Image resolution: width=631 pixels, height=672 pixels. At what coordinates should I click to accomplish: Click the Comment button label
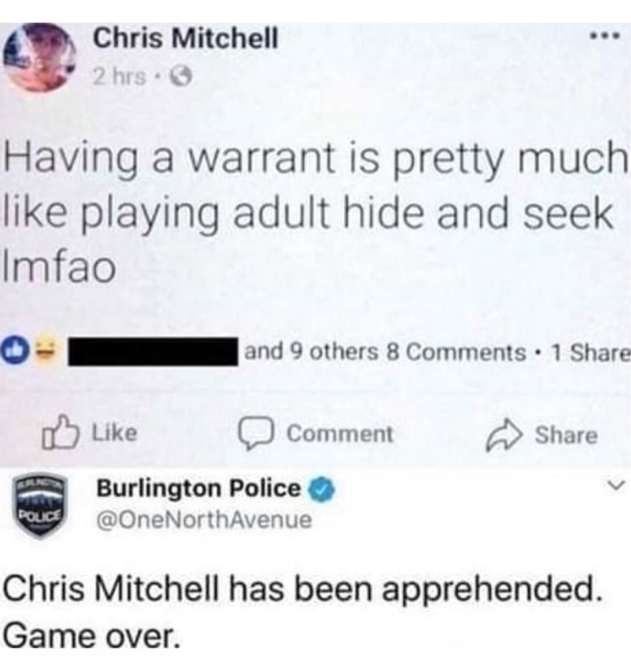tap(340, 434)
